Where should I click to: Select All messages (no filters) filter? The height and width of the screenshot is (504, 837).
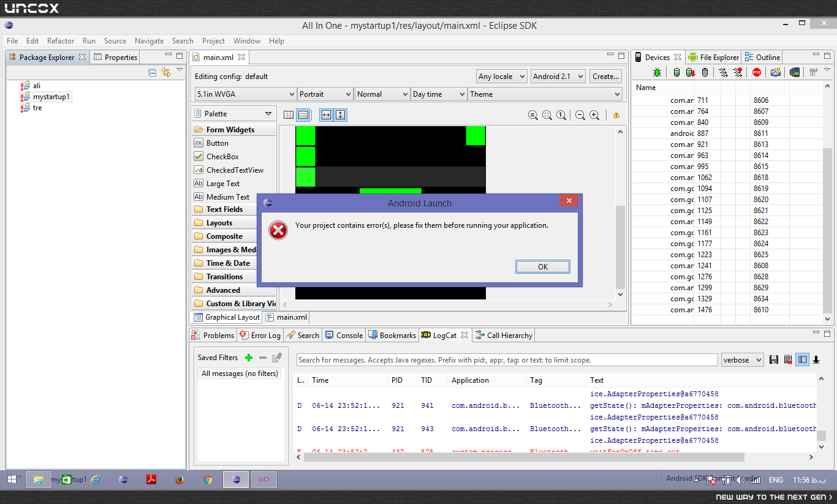click(240, 374)
